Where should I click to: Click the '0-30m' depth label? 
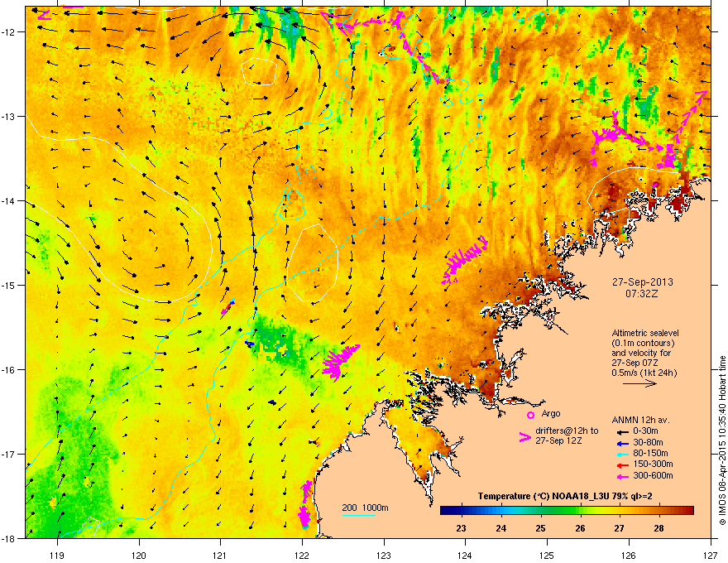646,431
